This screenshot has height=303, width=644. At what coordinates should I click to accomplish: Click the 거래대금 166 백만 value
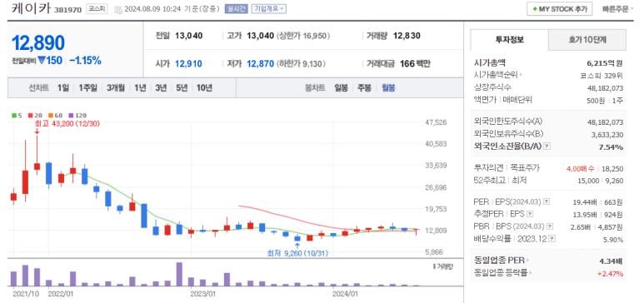pos(415,63)
